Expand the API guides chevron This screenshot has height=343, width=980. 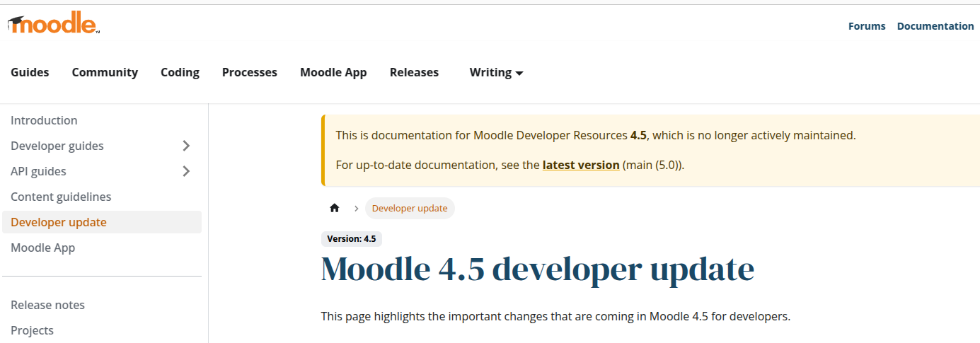[x=186, y=171]
